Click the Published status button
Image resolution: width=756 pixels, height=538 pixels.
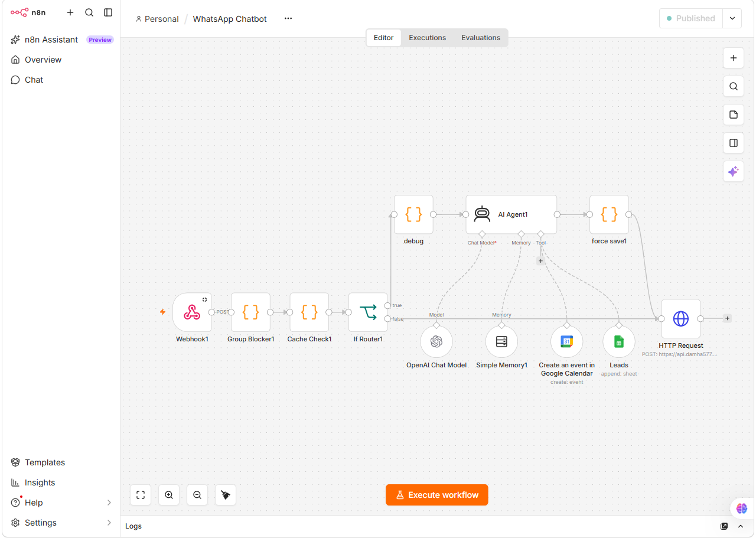click(x=691, y=18)
